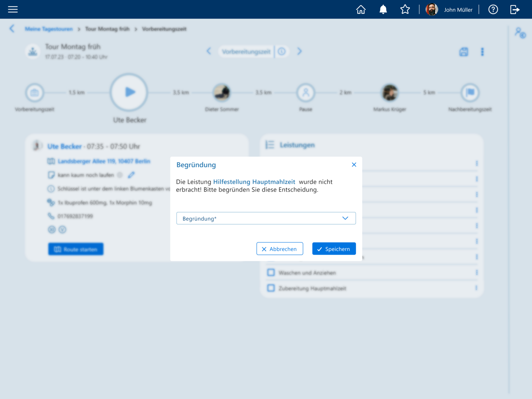Open Meine Tagestouren breadcrumb
This screenshot has height=399, width=532.
click(x=49, y=29)
